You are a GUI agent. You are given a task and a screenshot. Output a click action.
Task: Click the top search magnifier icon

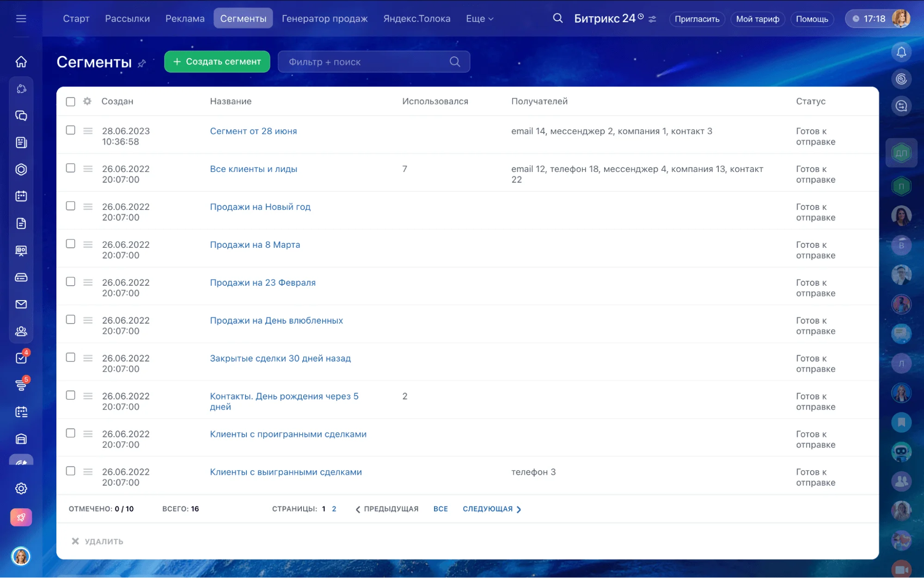pos(558,18)
